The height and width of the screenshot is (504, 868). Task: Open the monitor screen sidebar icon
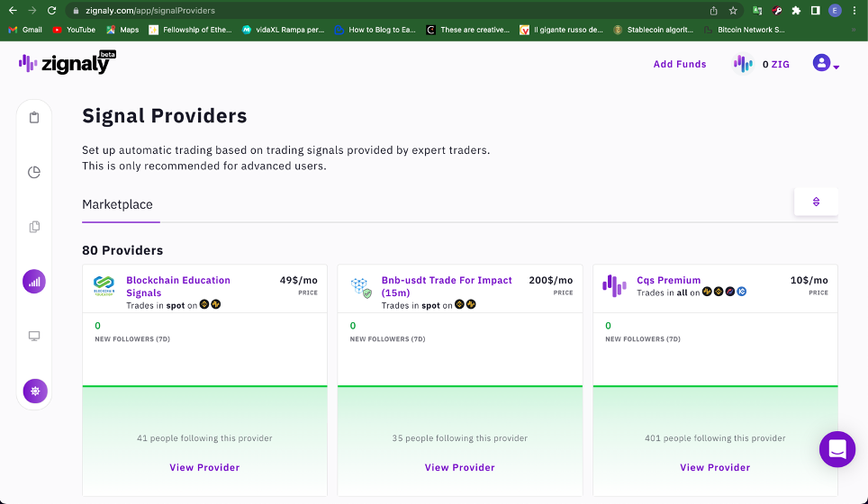point(34,336)
